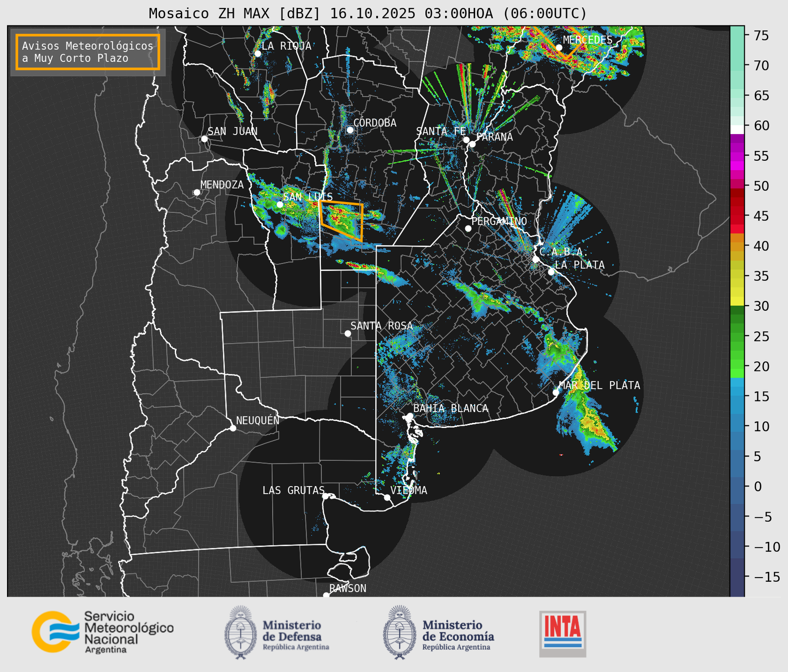Viewport: 788px width, 672px height.
Task: Select the San Juan city marker dot
Action: (204, 139)
